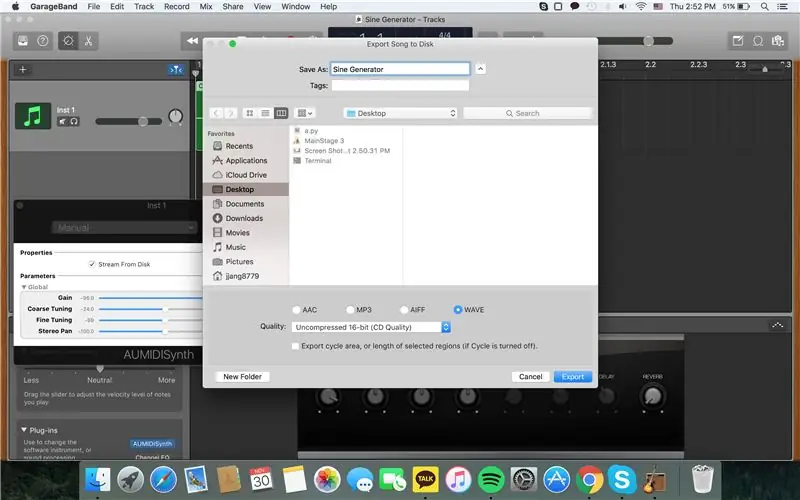Choose the AIFF format radio button
Image resolution: width=800 pixels, height=500 pixels.
tap(404, 310)
